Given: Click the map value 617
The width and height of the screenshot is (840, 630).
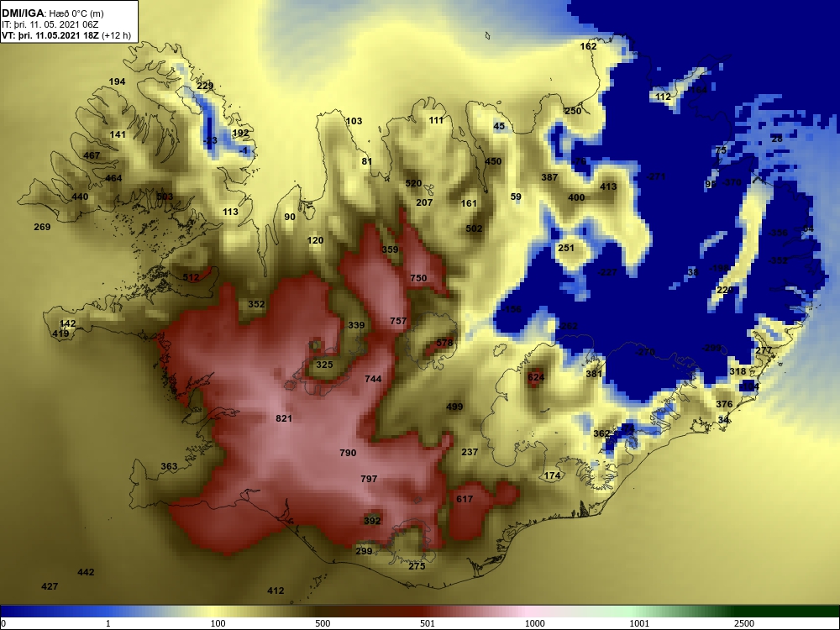Looking at the screenshot, I should [465, 499].
